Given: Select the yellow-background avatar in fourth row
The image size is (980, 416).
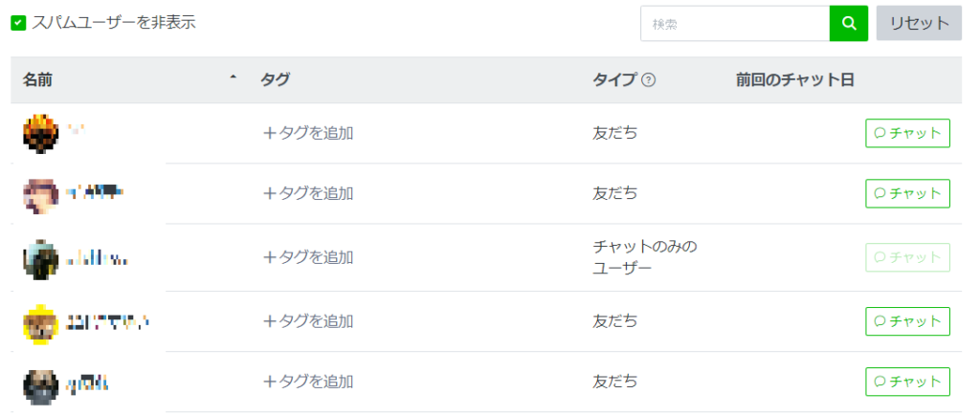Looking at the screenshot, I should pyautogui.click(x=40, y=322).
